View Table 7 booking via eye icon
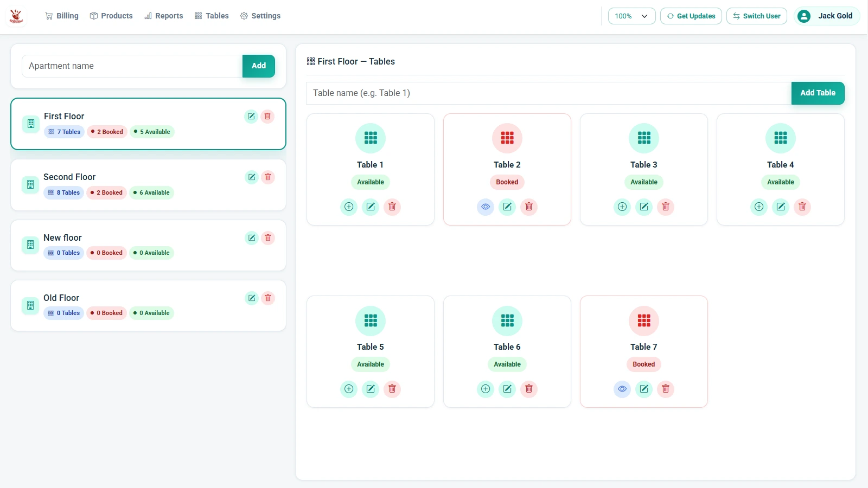This screenshot has height=488, width=868. point(622,389)
